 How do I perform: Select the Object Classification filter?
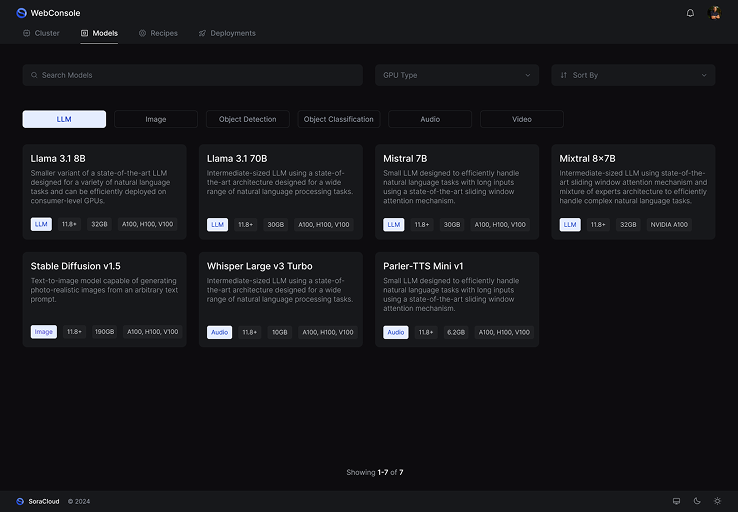coord(339,119)
